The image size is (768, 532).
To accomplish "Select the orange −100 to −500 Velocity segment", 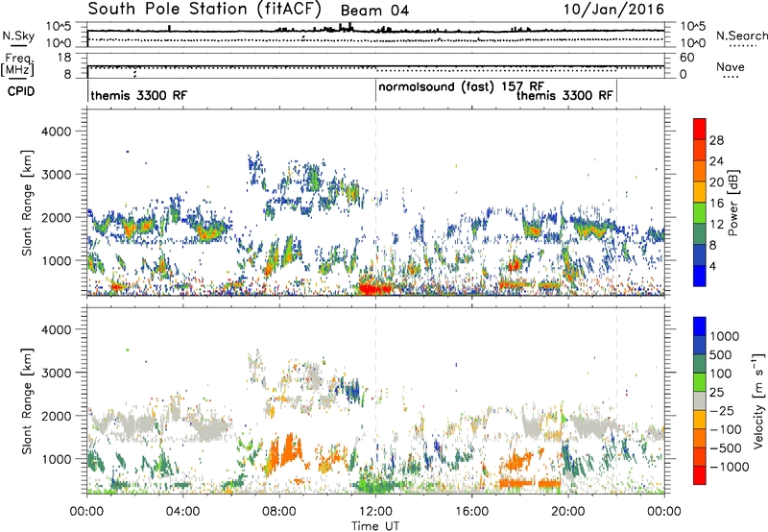I will pos(700,438).
